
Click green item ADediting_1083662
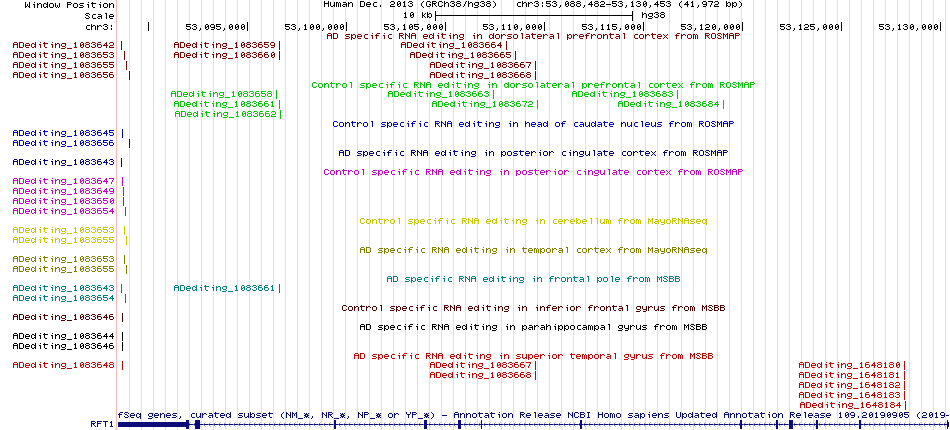coord(225,114)
